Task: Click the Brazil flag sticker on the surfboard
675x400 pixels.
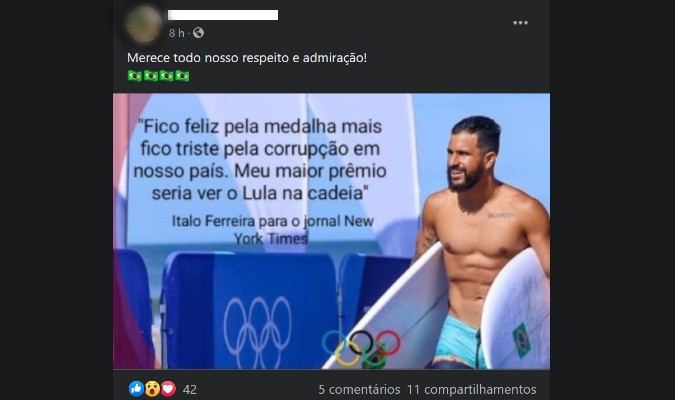Action: (x=521, y=340)
